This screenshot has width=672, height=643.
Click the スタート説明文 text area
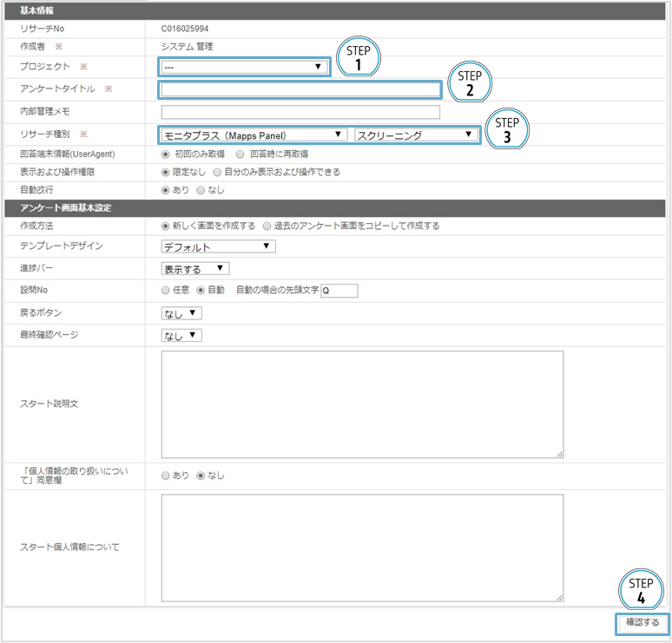(x=362, y=404)
